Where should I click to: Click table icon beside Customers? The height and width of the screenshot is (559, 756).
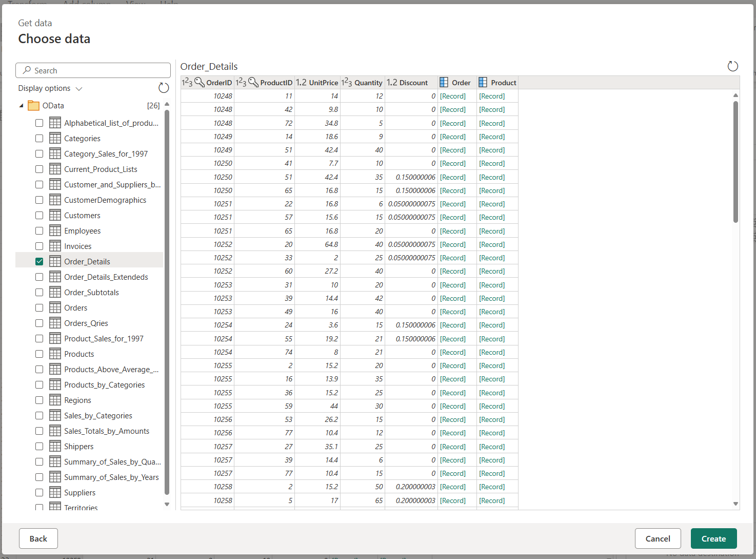55,215
